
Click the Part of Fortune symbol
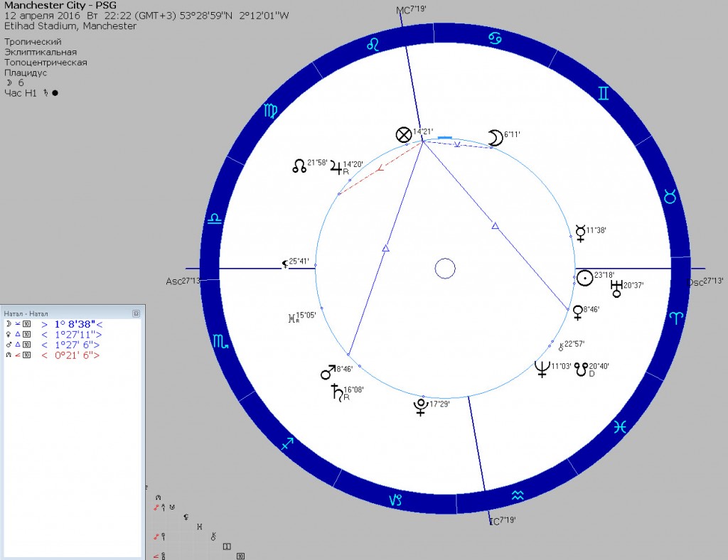pyautogui.click(x=404, y=136)
